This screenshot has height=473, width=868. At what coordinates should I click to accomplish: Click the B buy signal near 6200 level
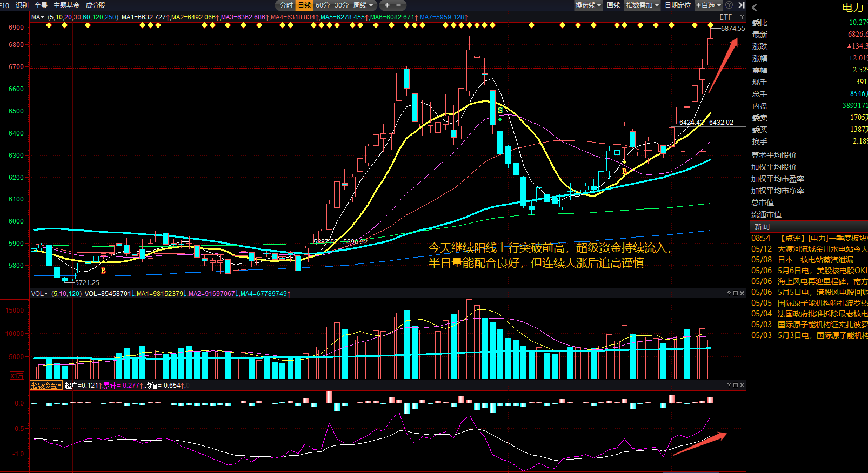click(624, 171)
